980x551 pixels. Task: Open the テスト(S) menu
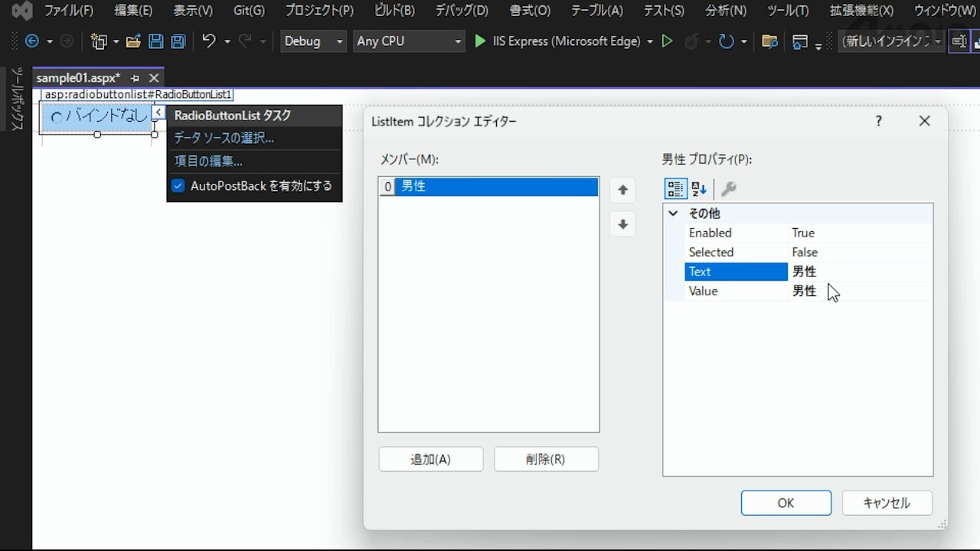(x=664, y=11)
